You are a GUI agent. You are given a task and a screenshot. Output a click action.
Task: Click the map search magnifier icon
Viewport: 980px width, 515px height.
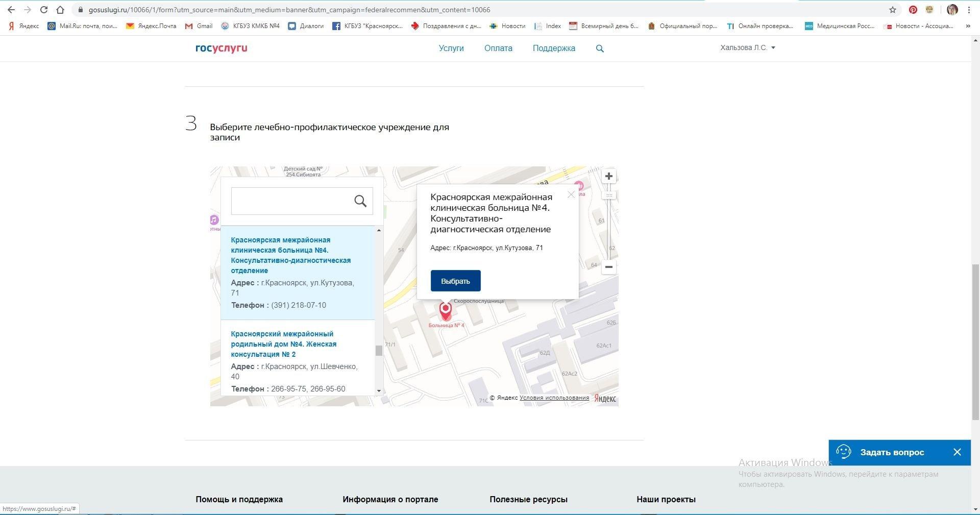pos(360,201)
